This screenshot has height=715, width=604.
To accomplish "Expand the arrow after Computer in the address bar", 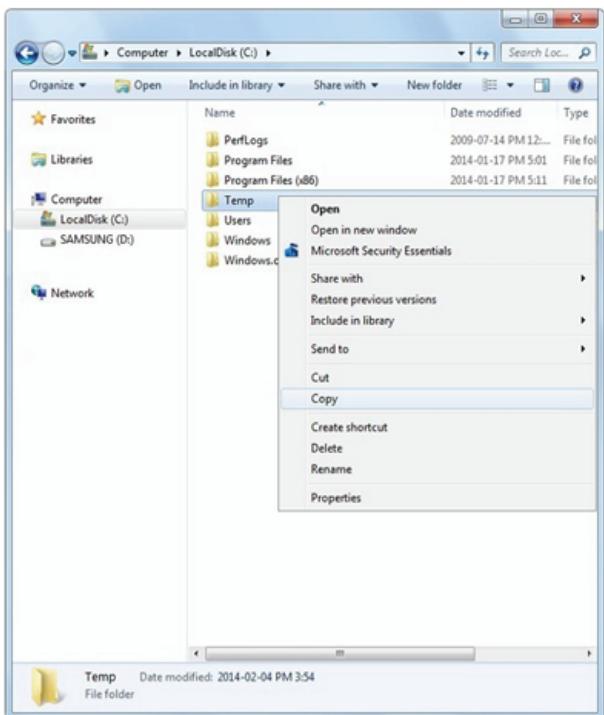I will 179,53.
